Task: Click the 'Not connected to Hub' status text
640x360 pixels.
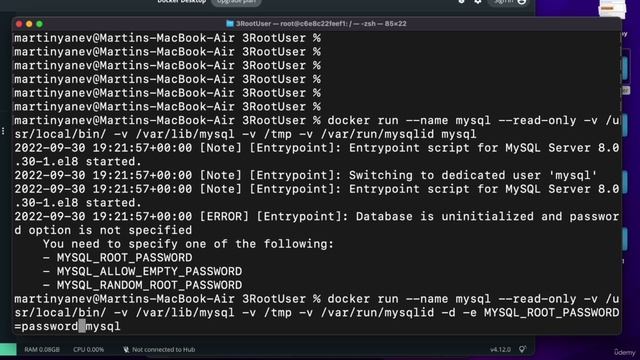Action: coord(163,349)
